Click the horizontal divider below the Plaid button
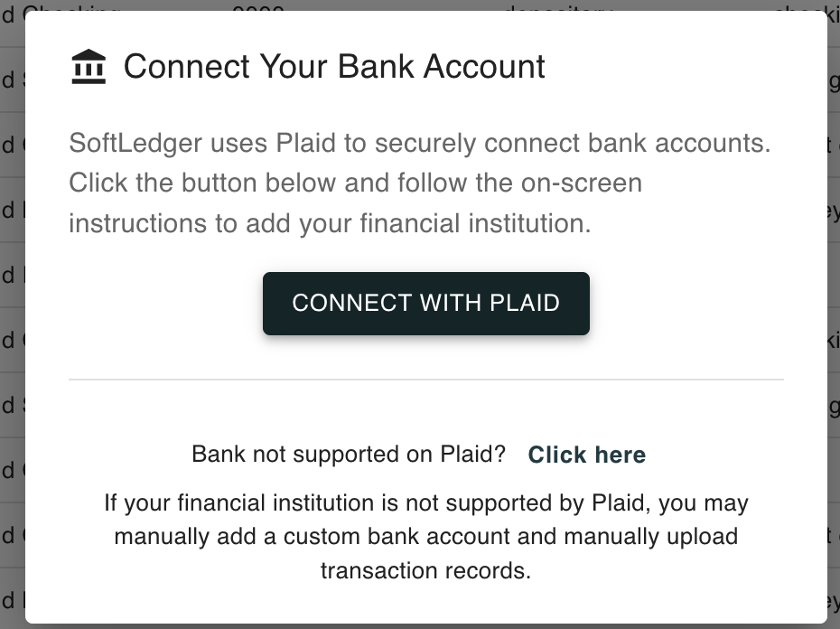This screenshot has width=840, height=629. [426, 379]
